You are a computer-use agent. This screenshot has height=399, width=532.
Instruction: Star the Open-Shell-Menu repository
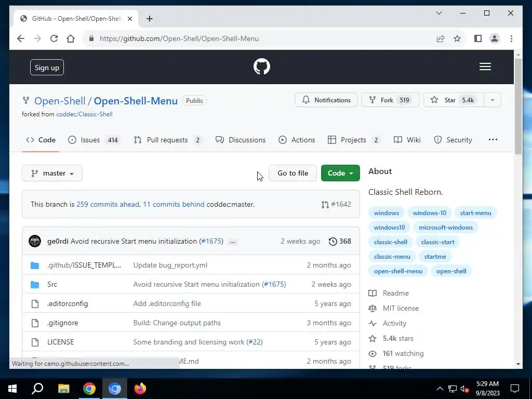[x=454, y=100]
